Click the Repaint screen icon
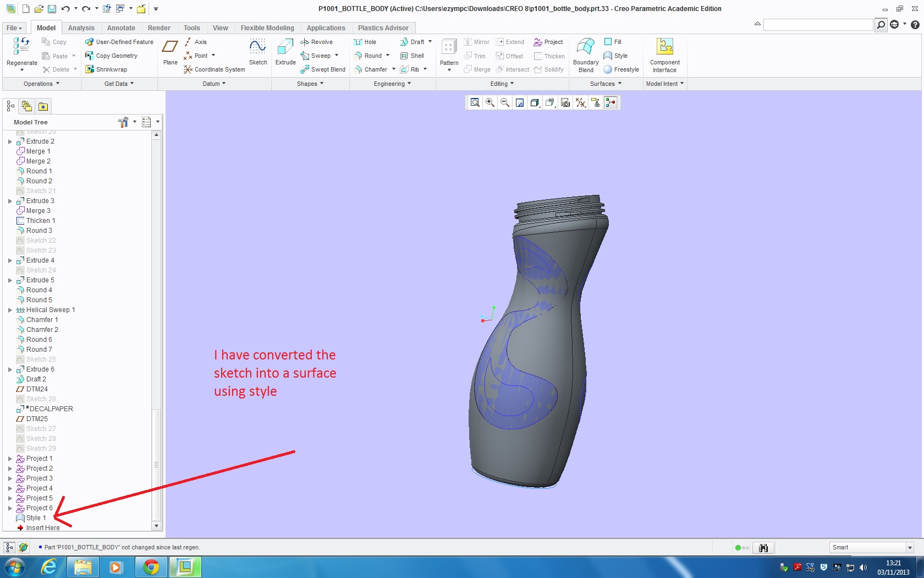Viewport: 924px width, 578px height. point(520,102)
